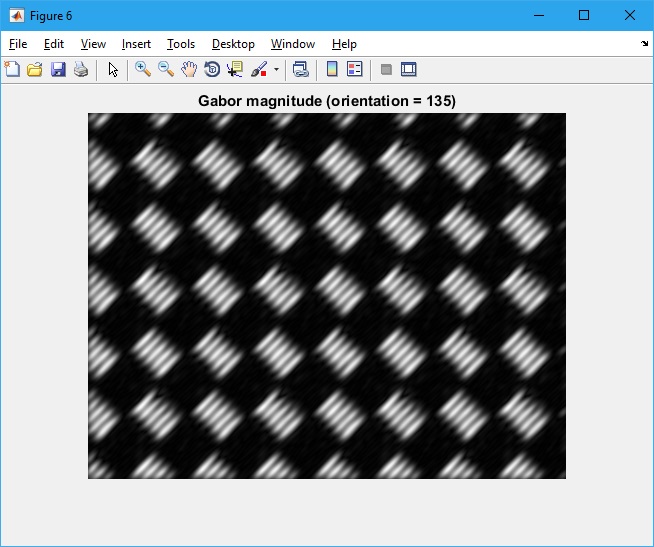Enable the Rotate 3D tool

tap(212, 70)
